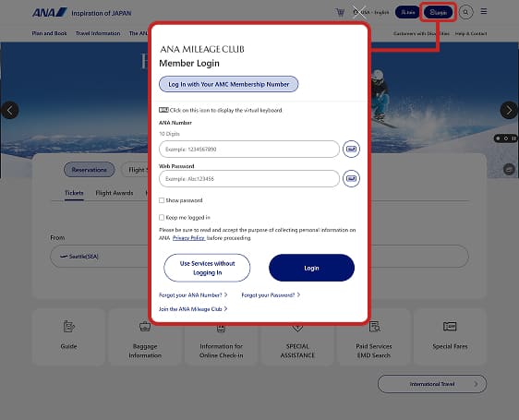The image size is (519, 420).
Task: Go to next carousel slide arrow
Action: coord(509,110)
